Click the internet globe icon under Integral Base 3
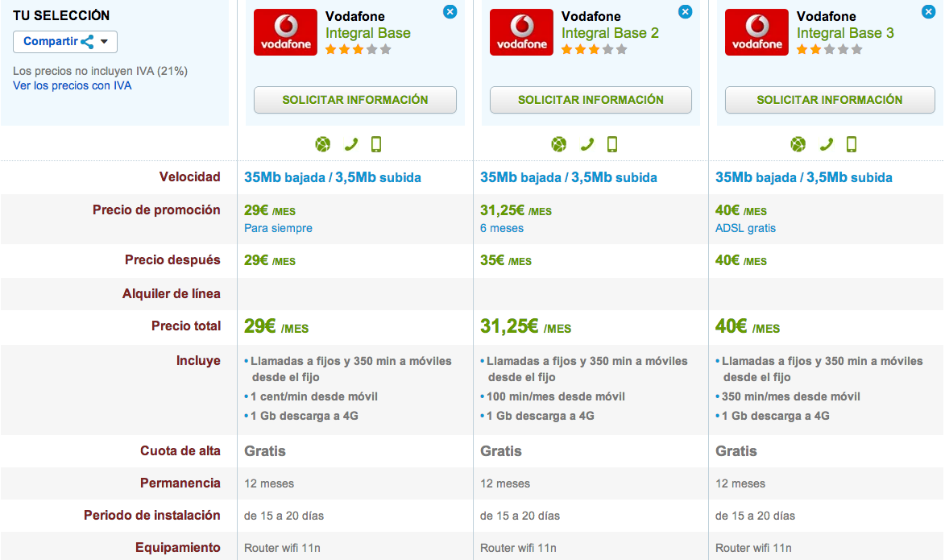This screenshot has width=945, height=560. click(x=798, y=145)
